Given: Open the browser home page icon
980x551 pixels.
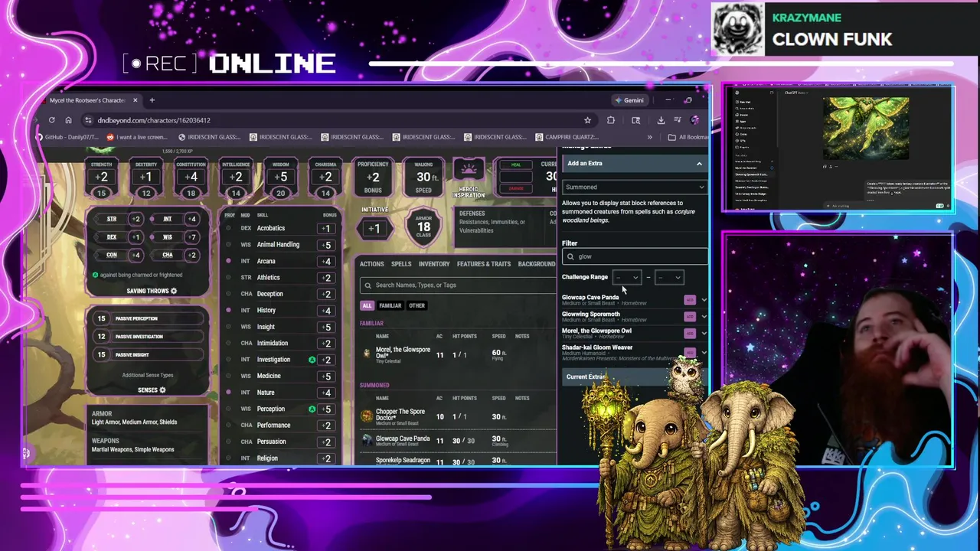Looking at the screenshot, I should pos(68,120).
